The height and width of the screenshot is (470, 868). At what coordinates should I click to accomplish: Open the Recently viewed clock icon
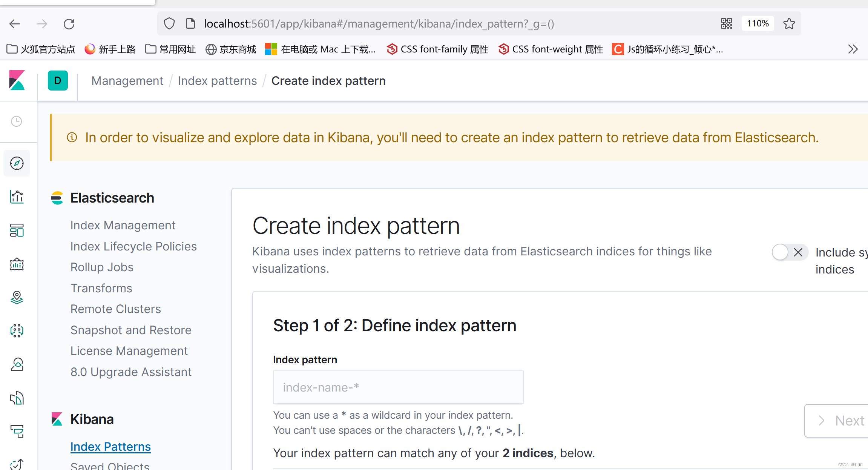[x=17, y=121]
